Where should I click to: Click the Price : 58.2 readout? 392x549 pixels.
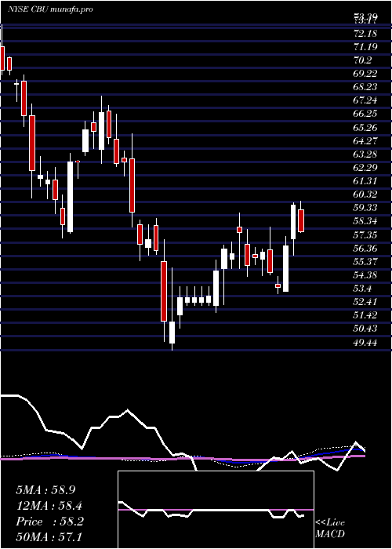[x=49, y=522]
